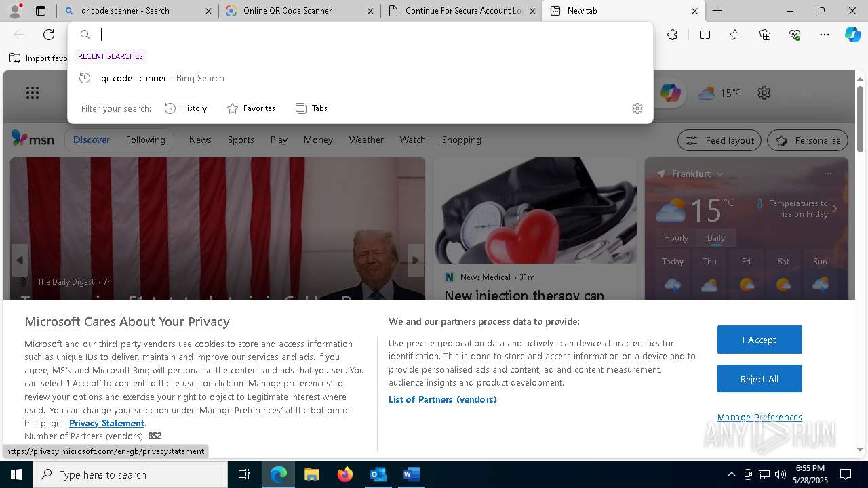Screen dimensions: 868x488
Task: Open Manage Preferences link
Action: click(x=759, y=418)
